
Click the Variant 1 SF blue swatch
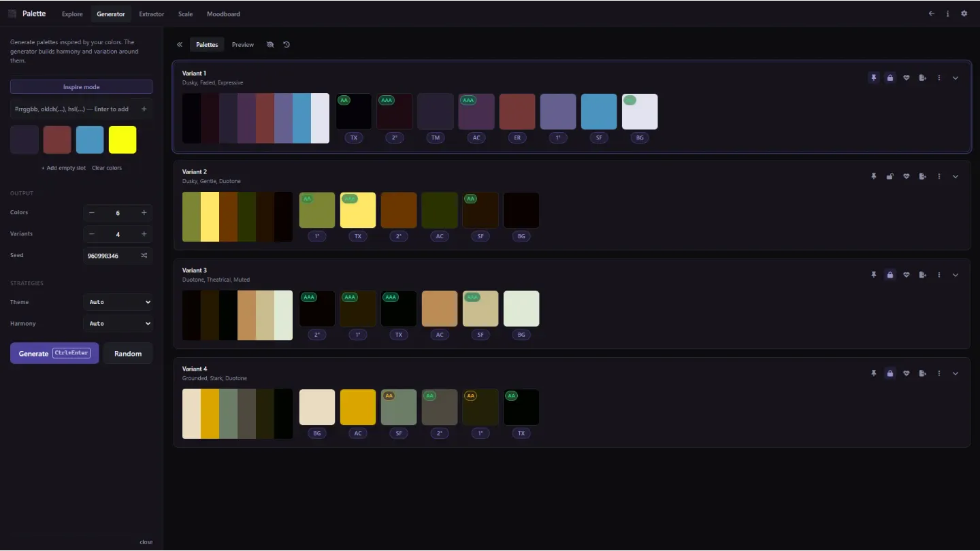(599, 112)
